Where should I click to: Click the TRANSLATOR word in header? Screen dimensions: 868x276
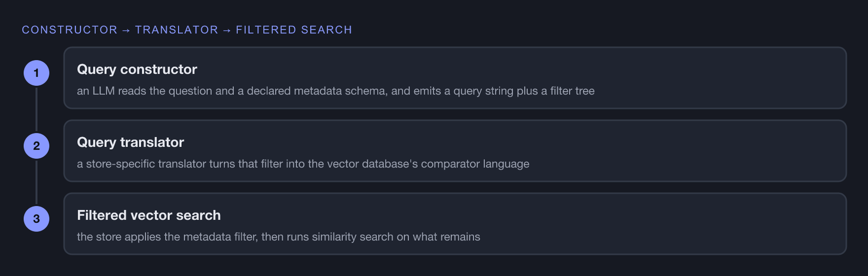click(x=176, y=30)
